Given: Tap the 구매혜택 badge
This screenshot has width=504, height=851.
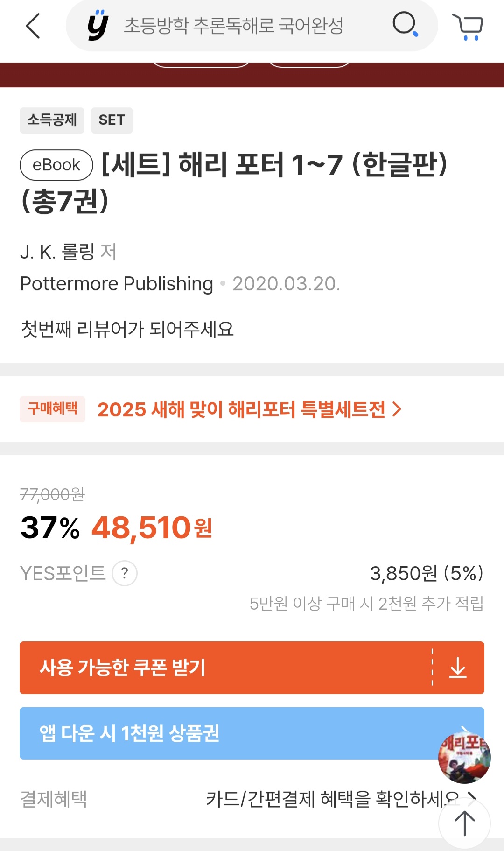Looking at the screenshot, I should click(x=52, y=409).
